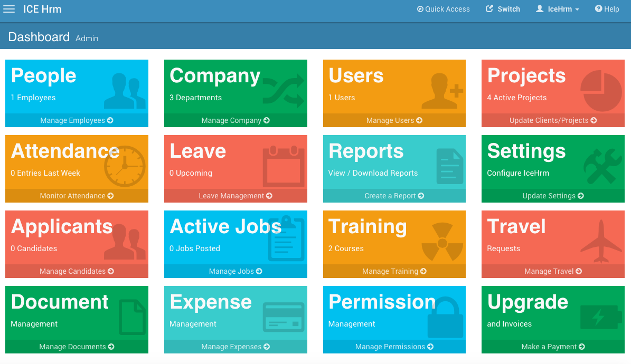Click Create a Report on the Reports card
The image size is (631, 364).
(x=394, y=196)
